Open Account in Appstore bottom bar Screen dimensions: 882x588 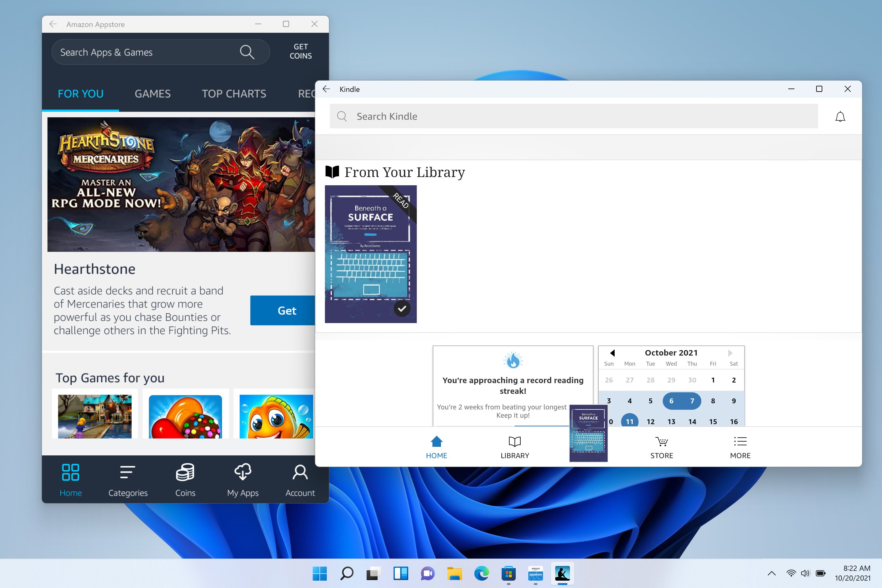click(300, 480)
